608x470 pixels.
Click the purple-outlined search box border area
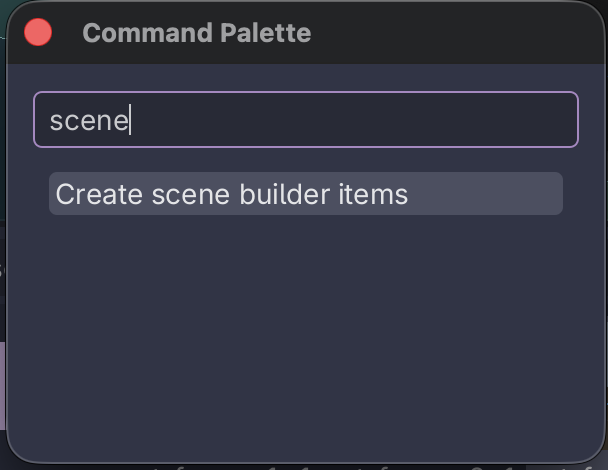click(305, 93)
